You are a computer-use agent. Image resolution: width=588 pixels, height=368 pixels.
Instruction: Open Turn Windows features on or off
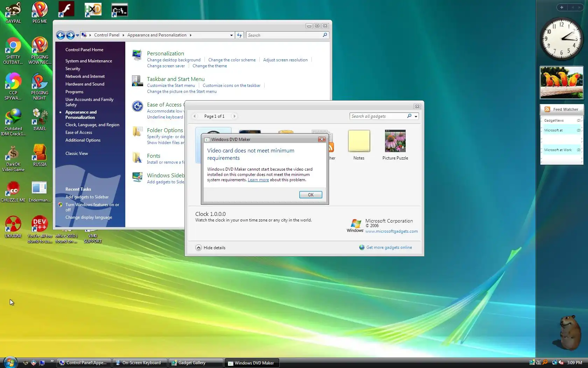[x=92, y=207]
